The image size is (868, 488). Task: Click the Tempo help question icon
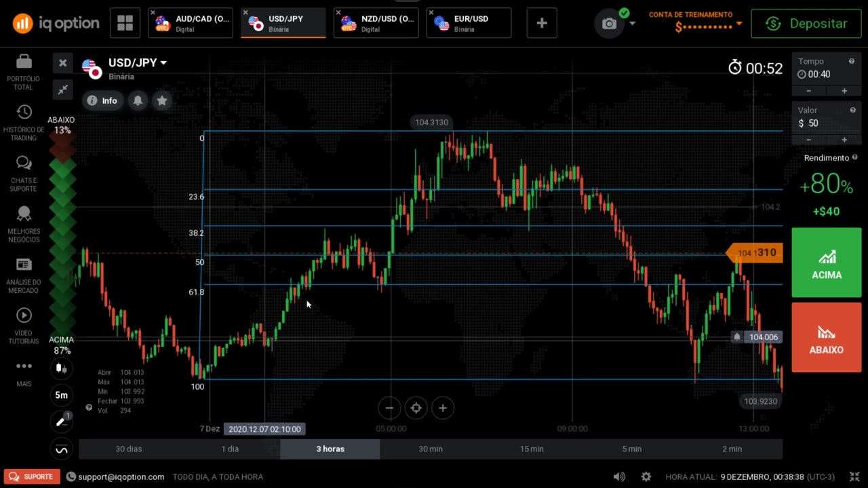click(852, 61)
